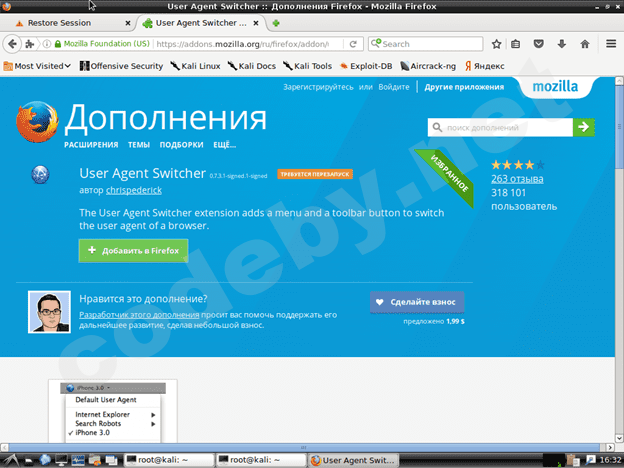Open the Offensive Security bookmark
The width and height of the screenshot is (624, 468).
coord(121,66)
